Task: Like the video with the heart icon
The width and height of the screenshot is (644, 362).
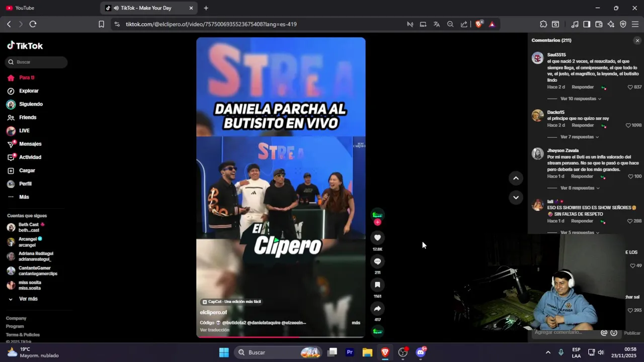Action: pos(377,237)
